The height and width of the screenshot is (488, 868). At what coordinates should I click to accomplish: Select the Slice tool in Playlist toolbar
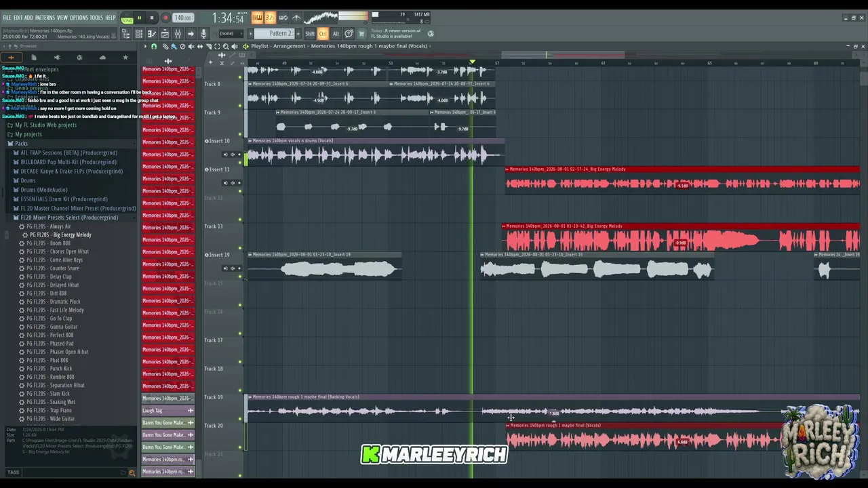coord(209,46)
